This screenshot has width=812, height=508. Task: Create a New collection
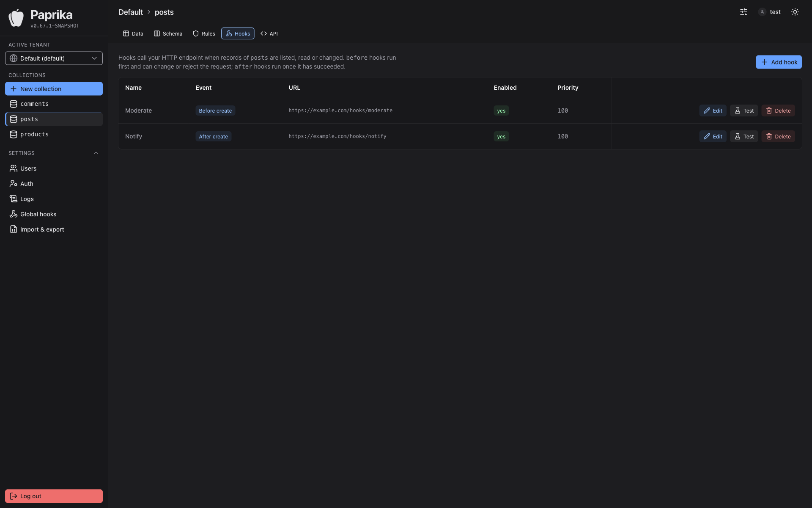click(x=54, y=89)
